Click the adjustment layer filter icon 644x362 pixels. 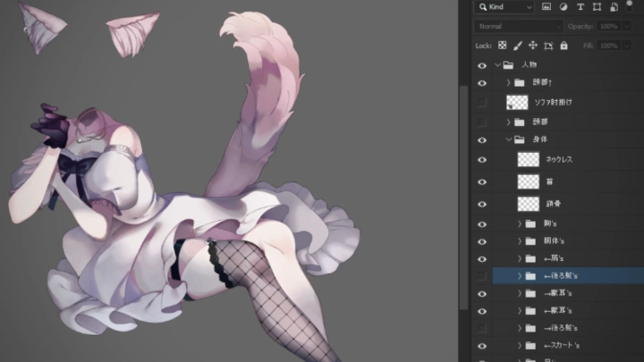tap(563, 7)
